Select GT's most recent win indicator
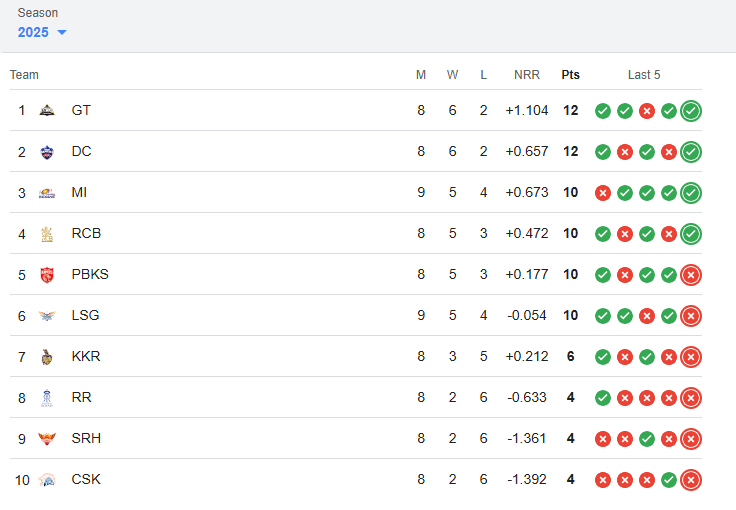 pyautogui.click(x=691, y=111)
